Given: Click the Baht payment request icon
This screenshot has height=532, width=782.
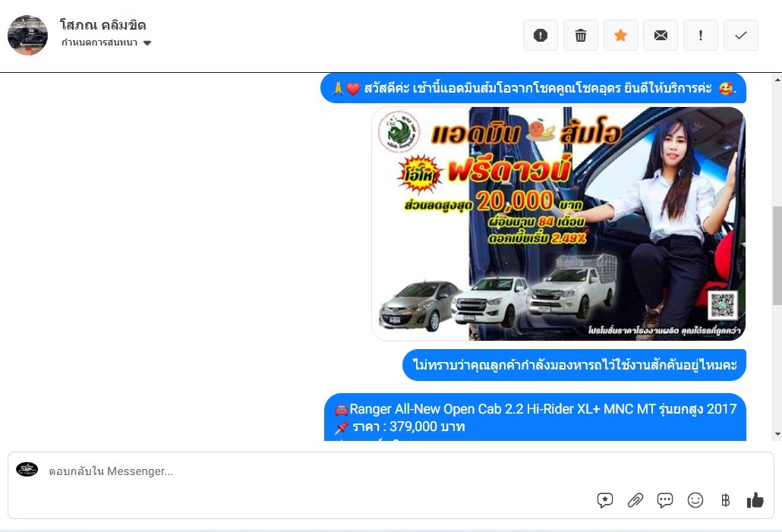Looking at the screenshot, I should pyautogui.click(x=726, y=500).
